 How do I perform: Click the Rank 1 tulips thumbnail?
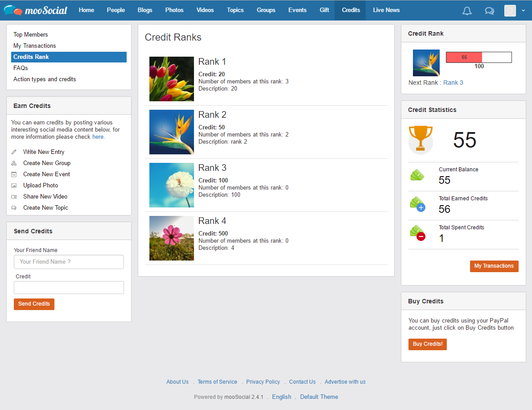172,79
